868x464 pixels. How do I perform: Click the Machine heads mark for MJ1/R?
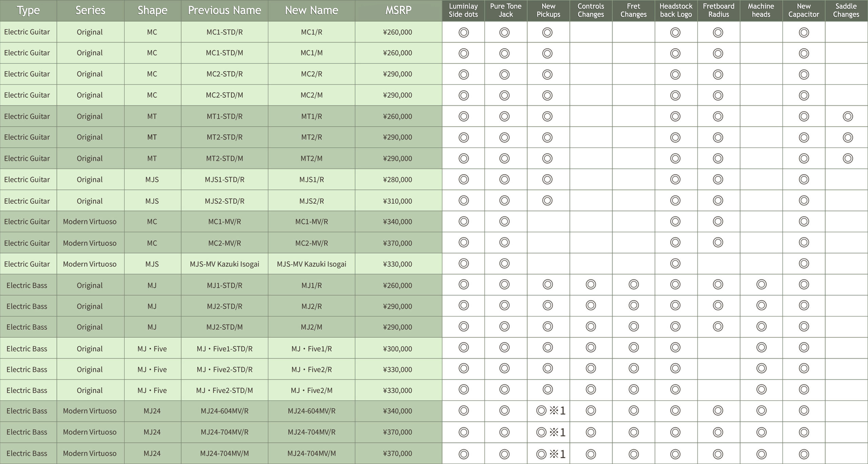761,285
